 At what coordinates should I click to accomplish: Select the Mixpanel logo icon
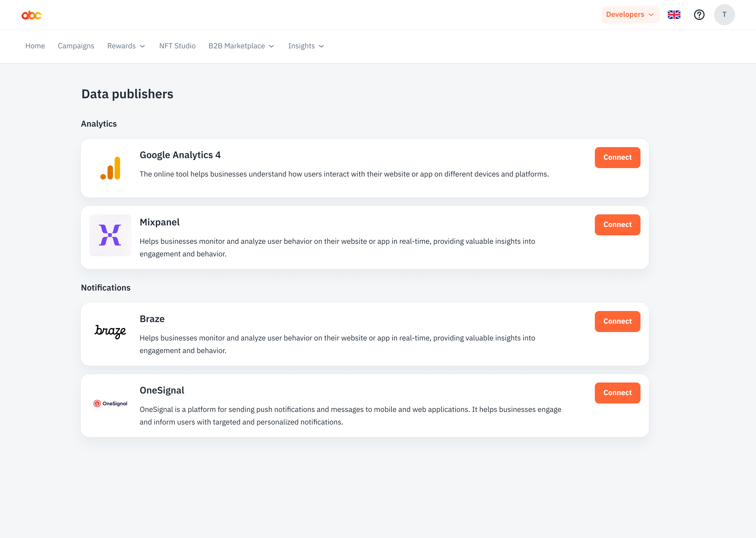pyautogui.click(x=110, y=235)
